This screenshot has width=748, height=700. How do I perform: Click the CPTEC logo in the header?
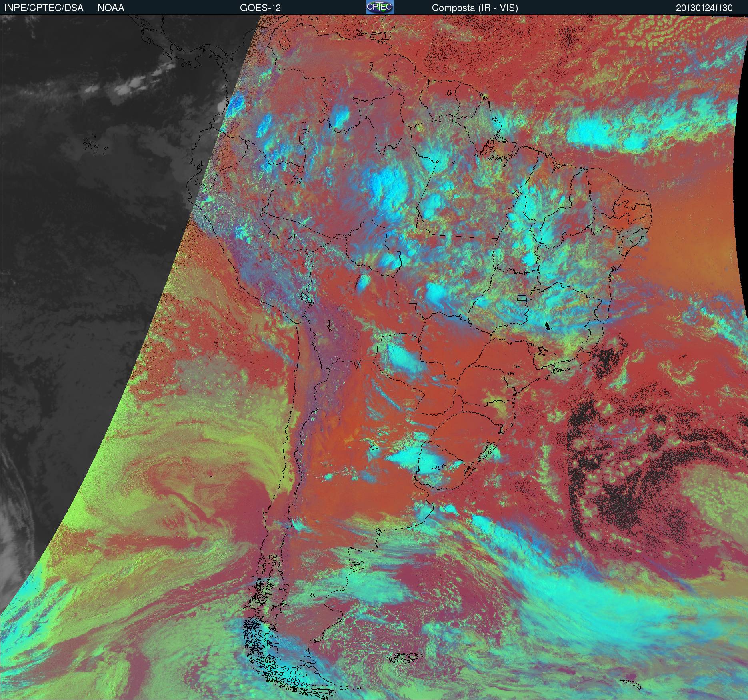pos(380,7)
